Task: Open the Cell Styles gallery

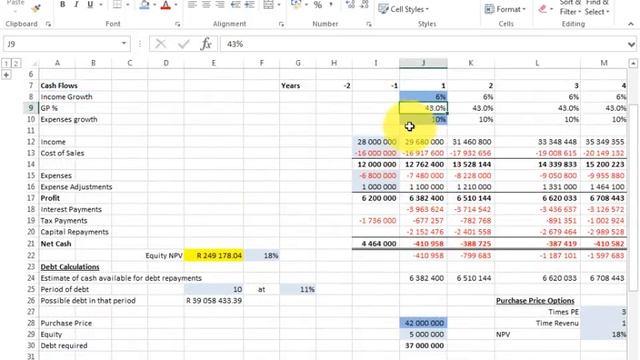Action: tap(403, 9)
